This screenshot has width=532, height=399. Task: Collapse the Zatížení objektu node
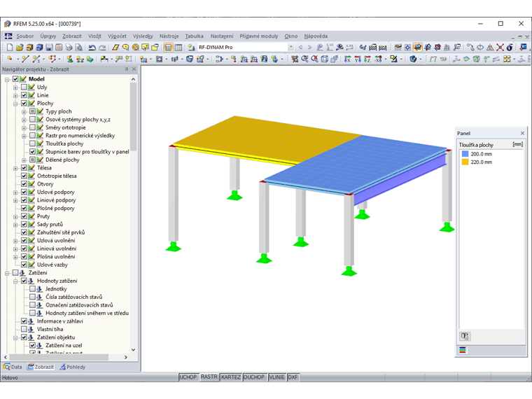click(15, 338)
